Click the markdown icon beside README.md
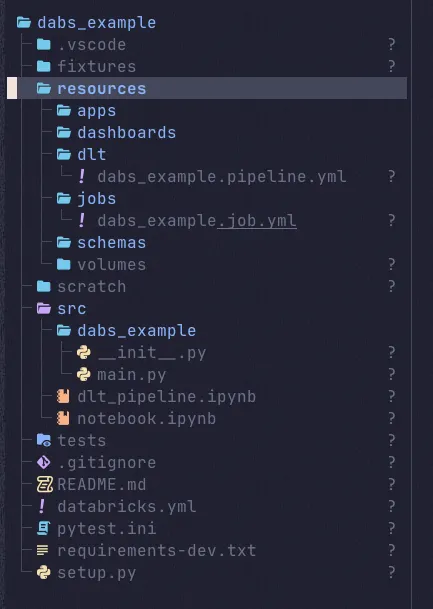The height and width of the screenshot is (609, 433). (44, 485)
